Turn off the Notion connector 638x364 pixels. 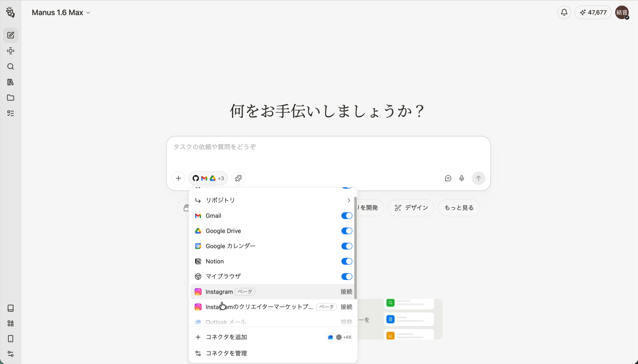(346, 261)
